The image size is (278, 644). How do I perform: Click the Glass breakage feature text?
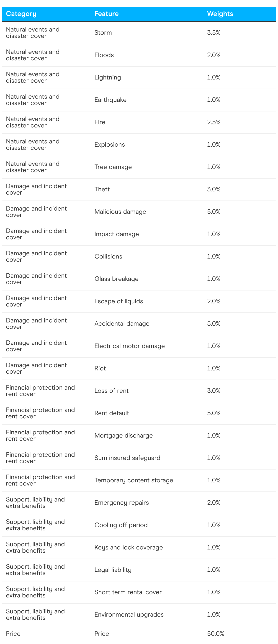click(116, 279)
